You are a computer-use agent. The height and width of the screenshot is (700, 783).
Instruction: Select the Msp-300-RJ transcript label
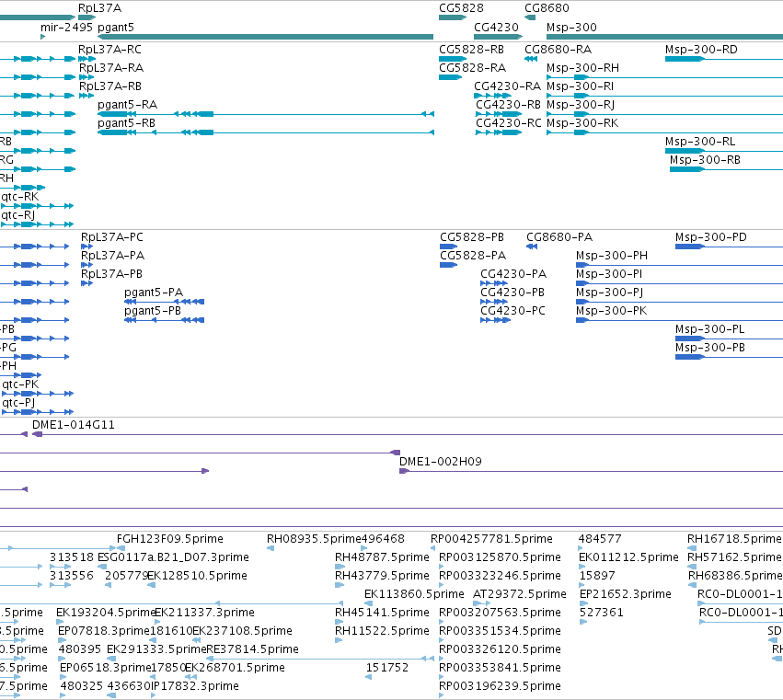pyautogui.click(x=581, y=105)
